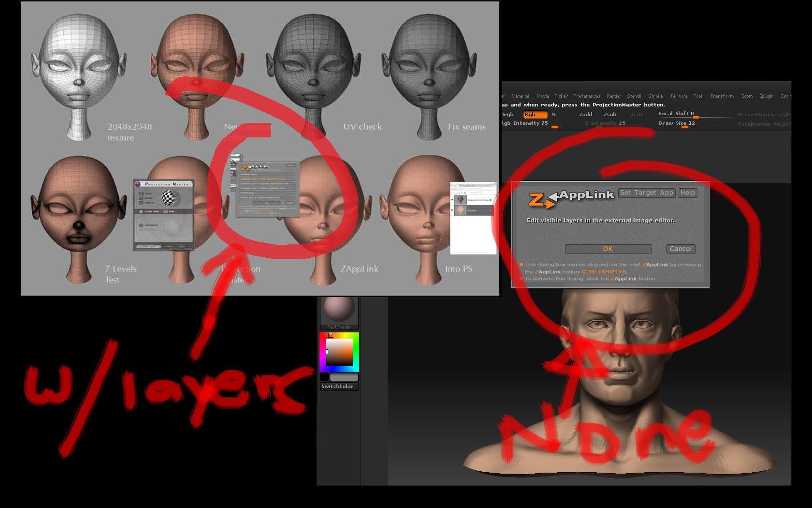Enable Zadd sculpting mode
812x508 pixels.
pyautogui.click(x=585, y=115)
